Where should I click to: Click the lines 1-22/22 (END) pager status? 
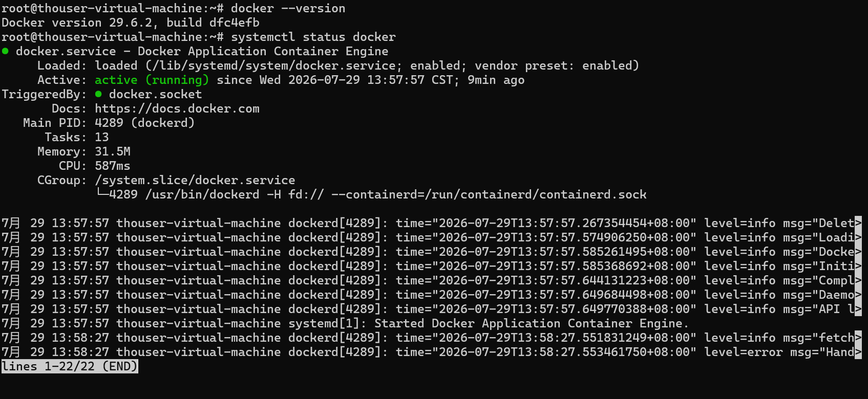(x=70, y=366)
